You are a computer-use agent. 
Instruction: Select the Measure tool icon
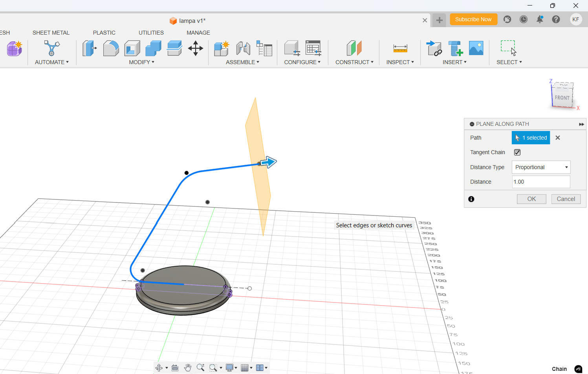400,48
